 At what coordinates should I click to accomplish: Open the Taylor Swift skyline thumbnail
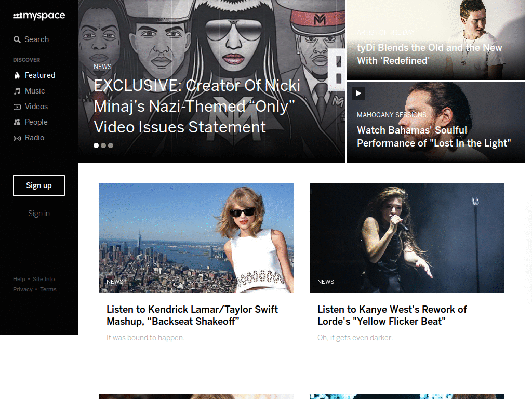(196, 238)
